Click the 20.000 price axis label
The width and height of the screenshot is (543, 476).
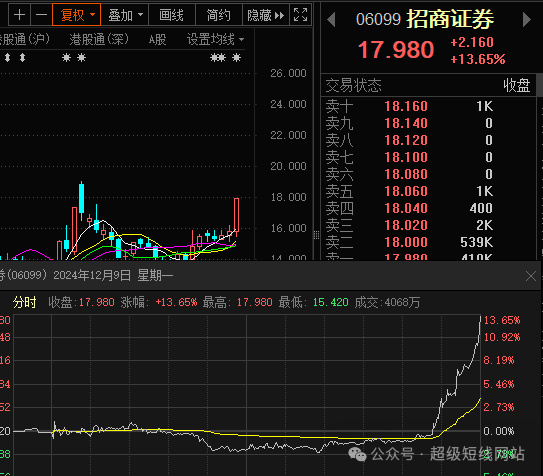coord(288,166)
